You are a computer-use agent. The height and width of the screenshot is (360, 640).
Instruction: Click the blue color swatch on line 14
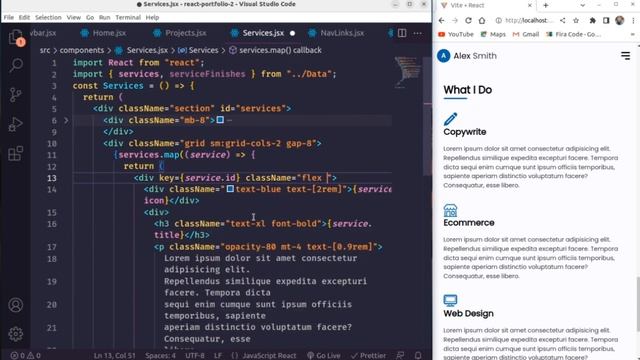(x=230, y=189)
